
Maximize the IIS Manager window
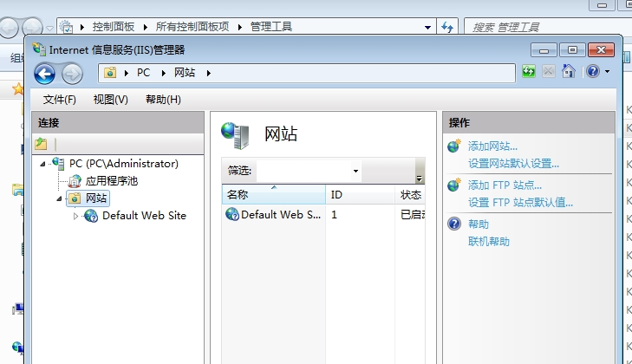[572, 50]
